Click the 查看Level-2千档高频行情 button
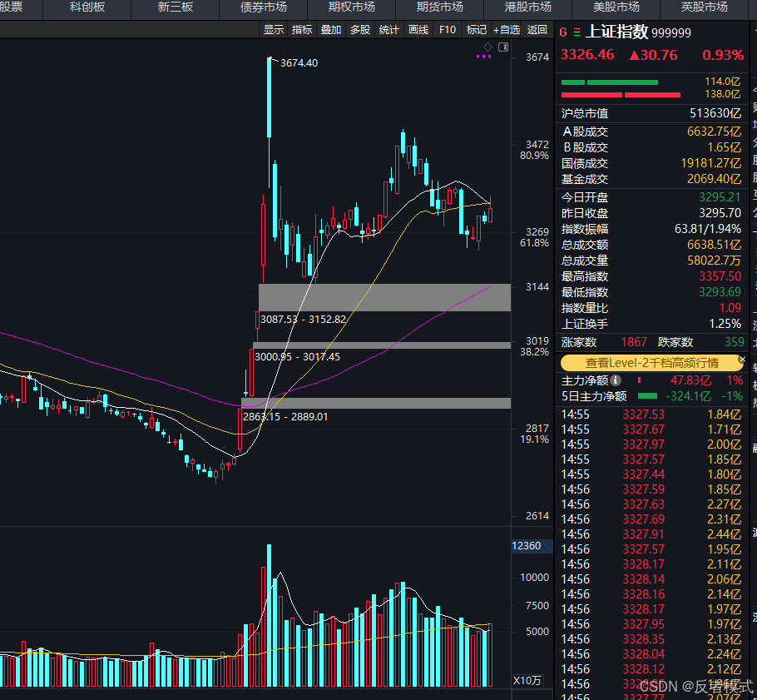757x700 pixels. point(651,363)
